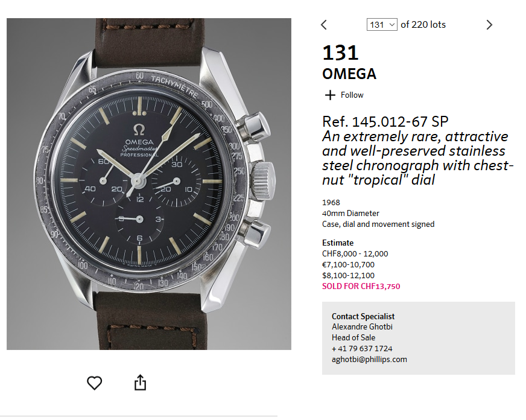Click the plus icon beside Follow
Image resolution: width=526 pixels, height=420 pixels.
click(x=330, y=95)
